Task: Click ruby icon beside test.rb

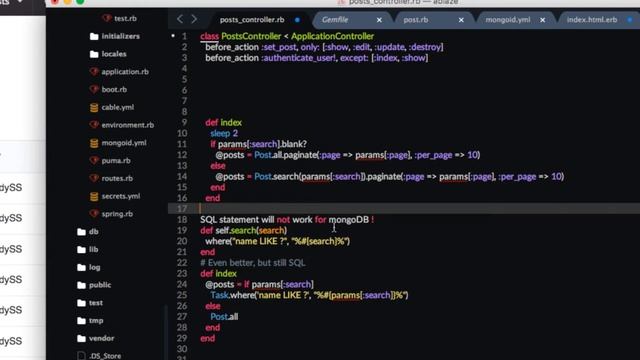Action: (107, 18)
